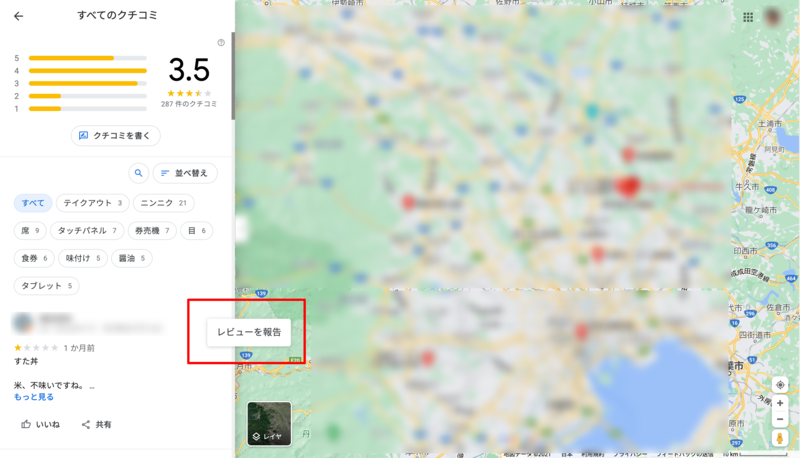Viewport: 800px width, 458px height.
Task: Filter reviews by ニンニク chip
Action: [x=164, y=203]
